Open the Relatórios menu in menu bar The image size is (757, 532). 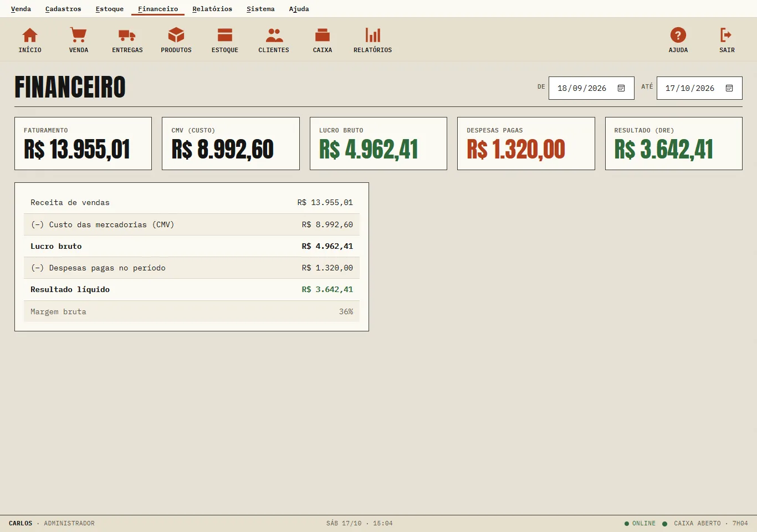[212, 9]
